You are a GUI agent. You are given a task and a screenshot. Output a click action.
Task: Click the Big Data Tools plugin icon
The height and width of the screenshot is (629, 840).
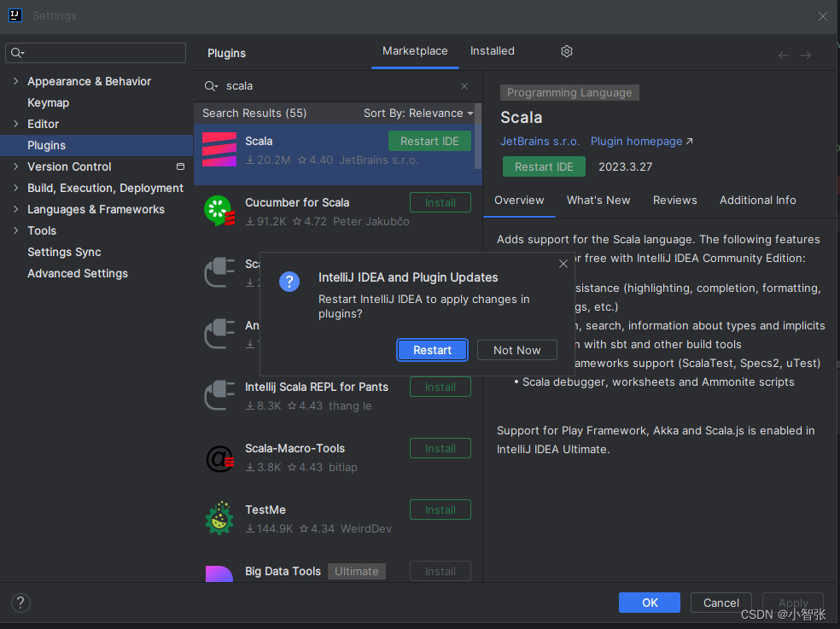pos(219,574)
